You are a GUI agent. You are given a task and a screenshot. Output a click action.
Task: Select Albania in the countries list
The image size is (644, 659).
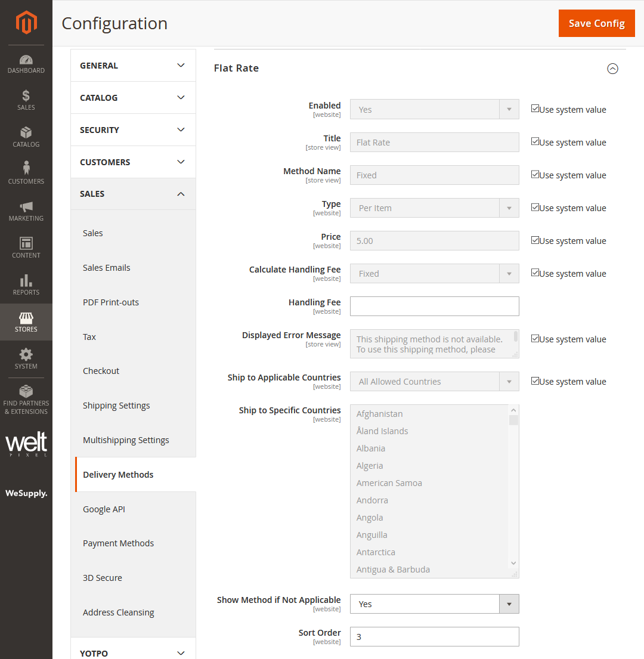(429, 448)
